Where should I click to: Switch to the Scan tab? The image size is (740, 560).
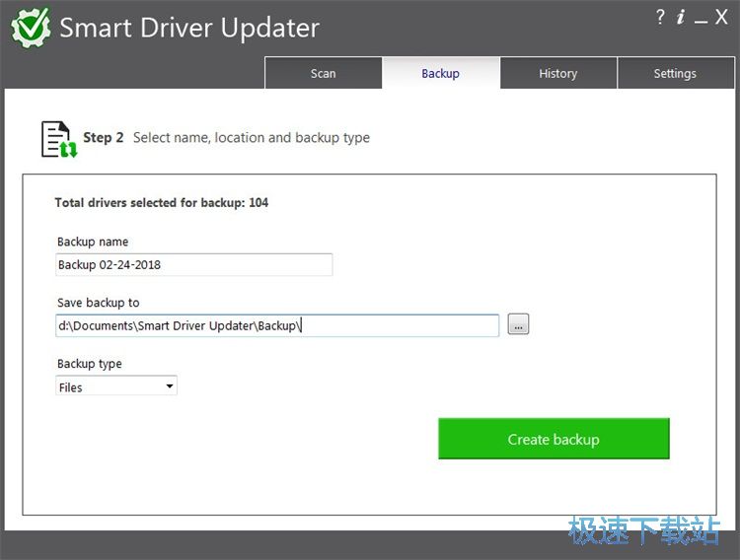(x=324, y=73)
